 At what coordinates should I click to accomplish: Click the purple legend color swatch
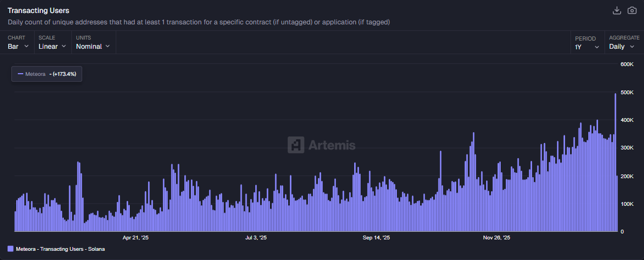pyautogui.click(x=11, y=249)
